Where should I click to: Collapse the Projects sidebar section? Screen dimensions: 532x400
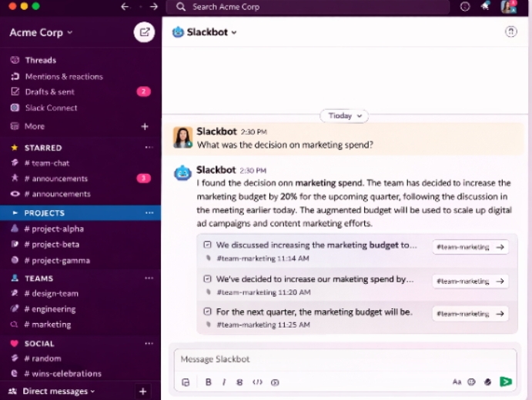click(15, 213)
